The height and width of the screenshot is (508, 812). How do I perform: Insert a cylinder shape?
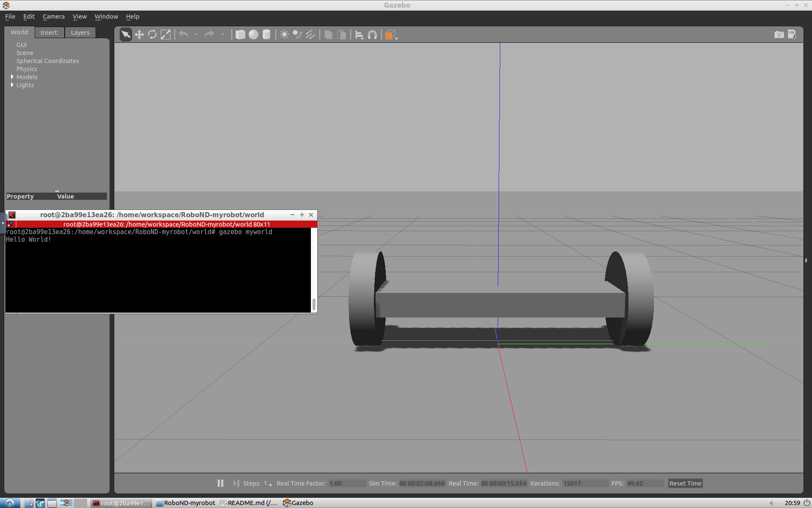[x=266, y=35]
